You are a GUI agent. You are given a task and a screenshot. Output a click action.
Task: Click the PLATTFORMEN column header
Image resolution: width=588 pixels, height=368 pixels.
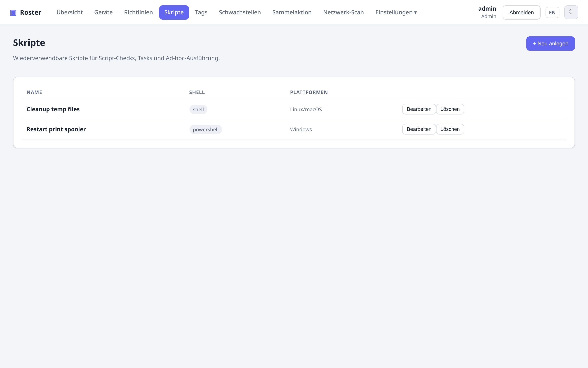[x=309, y=92]
